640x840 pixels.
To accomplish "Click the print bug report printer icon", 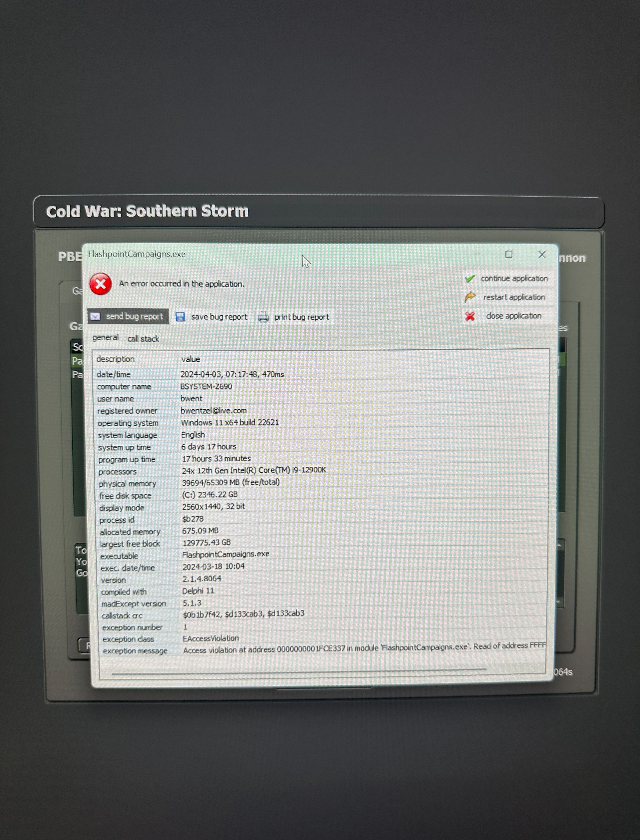I will [x=263, y=317].
